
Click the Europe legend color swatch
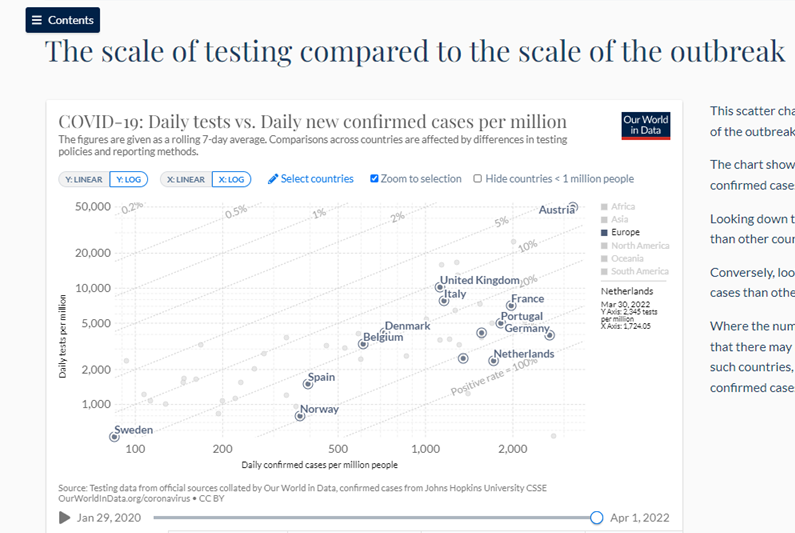(x=604, y=233)
